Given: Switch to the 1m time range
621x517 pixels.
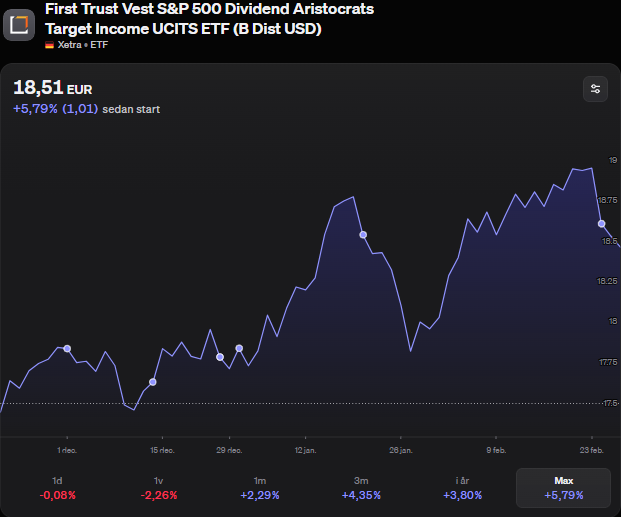Looking at the screenshot, I should tap(260, 488).
